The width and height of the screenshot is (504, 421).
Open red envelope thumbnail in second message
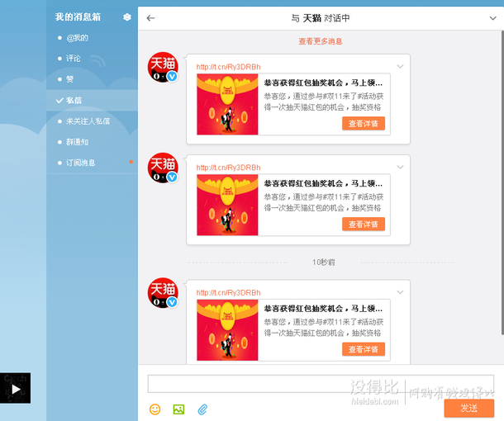(x=227, y=205)
